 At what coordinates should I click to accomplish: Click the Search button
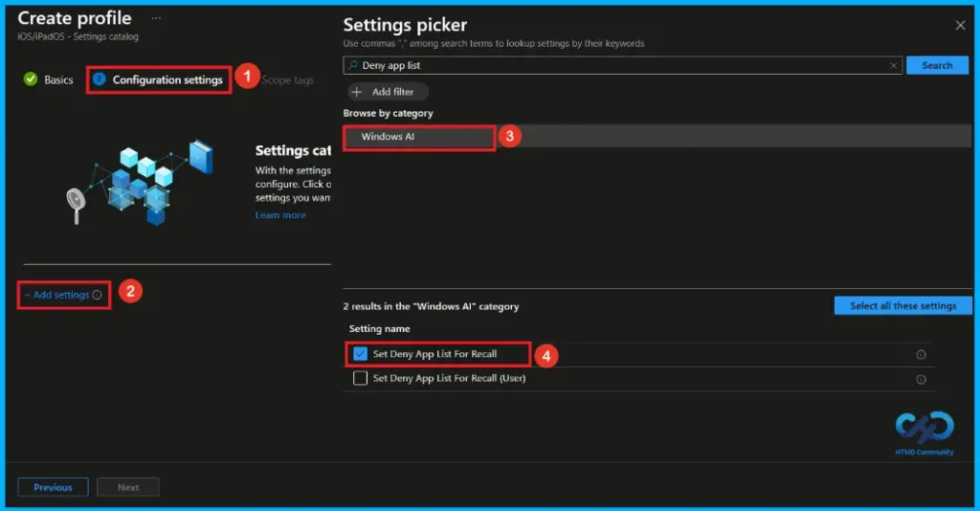937,66
